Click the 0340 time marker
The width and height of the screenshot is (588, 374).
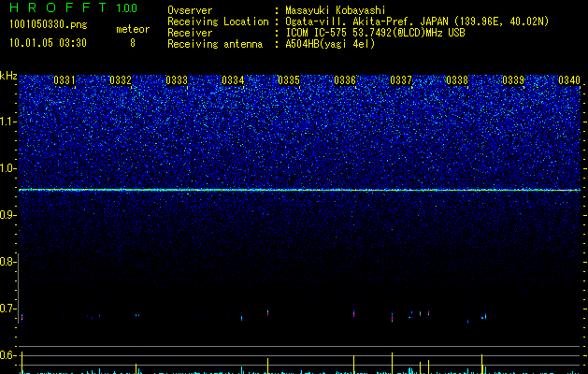pyautogui.click(x=569, y=80)
